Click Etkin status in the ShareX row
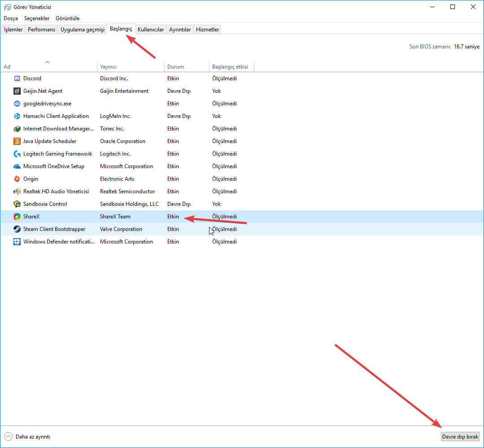The image size is (484, 448). click(173, 217)
